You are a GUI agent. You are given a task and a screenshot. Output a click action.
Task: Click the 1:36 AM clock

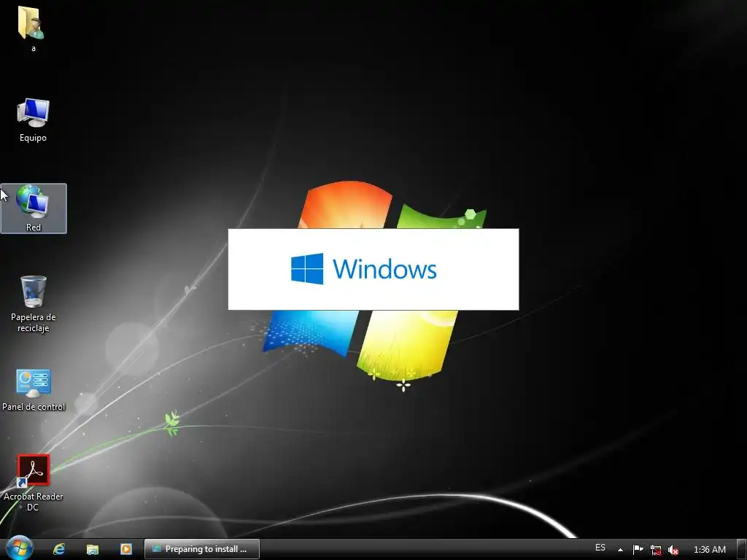click(710, 550)
